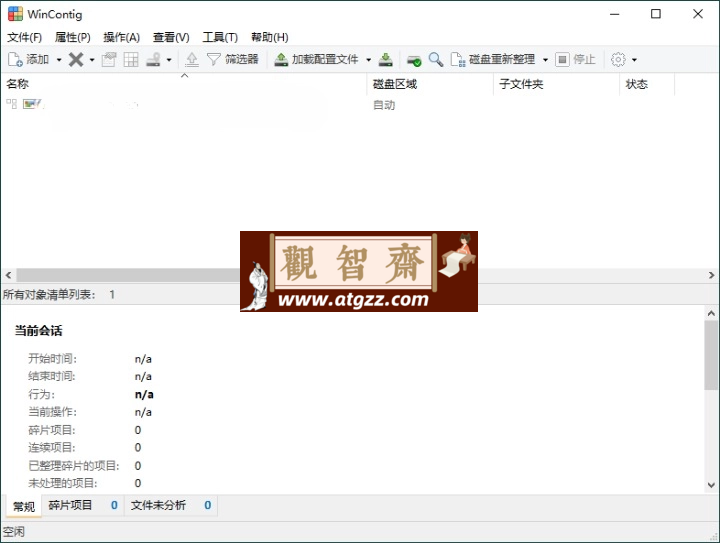
Task: Click the 停止 stop button
Action: [x=575, y=60]
